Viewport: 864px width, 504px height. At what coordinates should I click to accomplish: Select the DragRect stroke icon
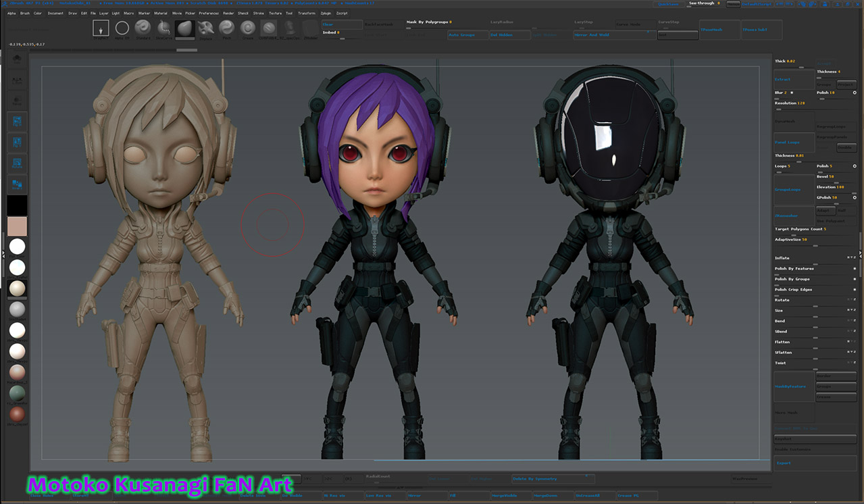pos(101,29)
